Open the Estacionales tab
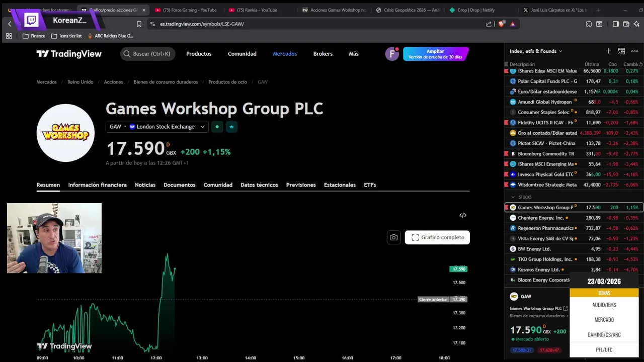This screenshot has height=362, width=644. click(x=340, y=185)
